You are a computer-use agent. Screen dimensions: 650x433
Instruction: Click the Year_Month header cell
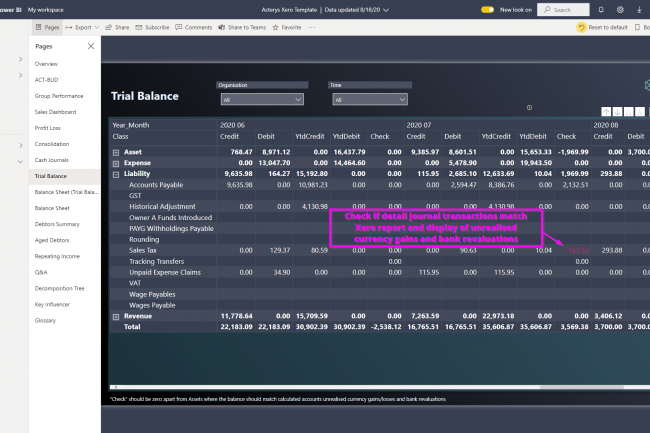tap(131, 125)
